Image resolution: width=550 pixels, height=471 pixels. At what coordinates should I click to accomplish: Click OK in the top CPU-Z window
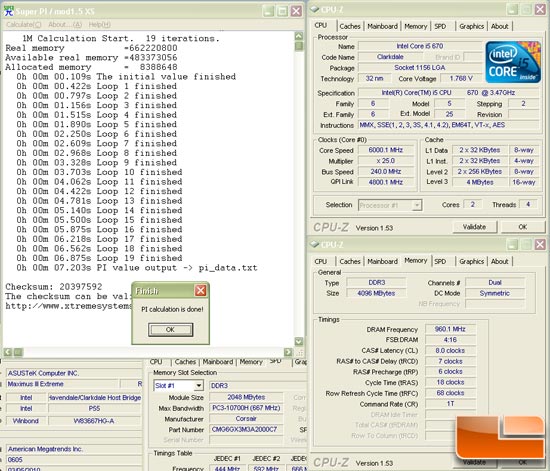523,227
